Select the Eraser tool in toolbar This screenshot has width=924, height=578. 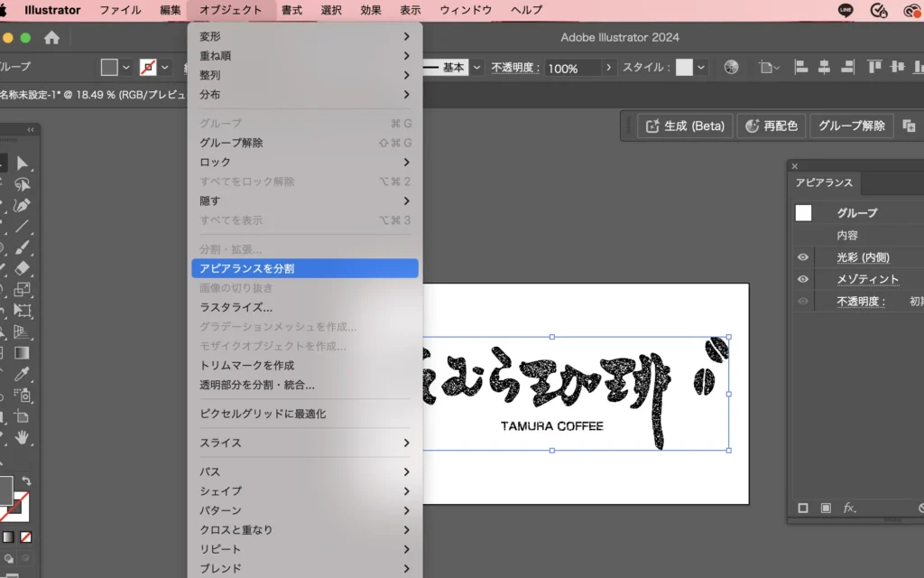(x=23, y=268)
